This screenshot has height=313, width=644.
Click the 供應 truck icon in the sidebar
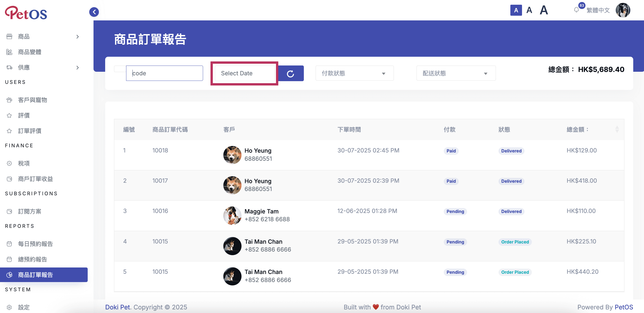tap(9, 67)
